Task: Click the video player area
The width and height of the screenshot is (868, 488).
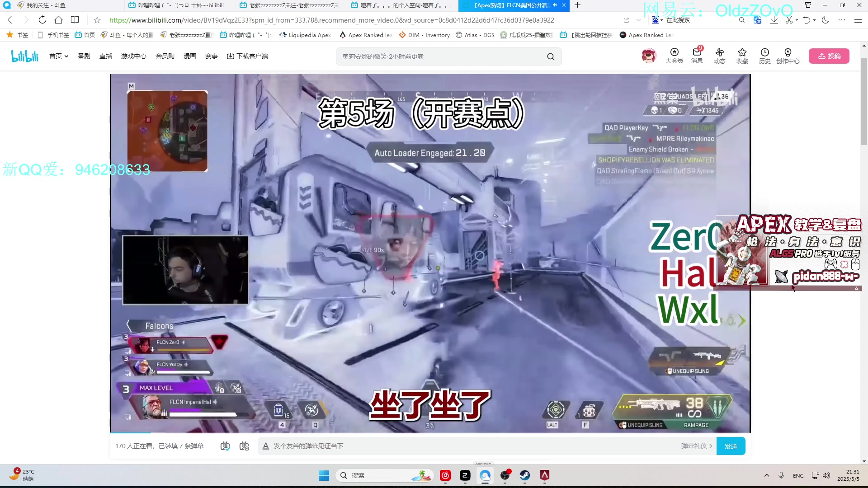Action: [x=430, y=253]
